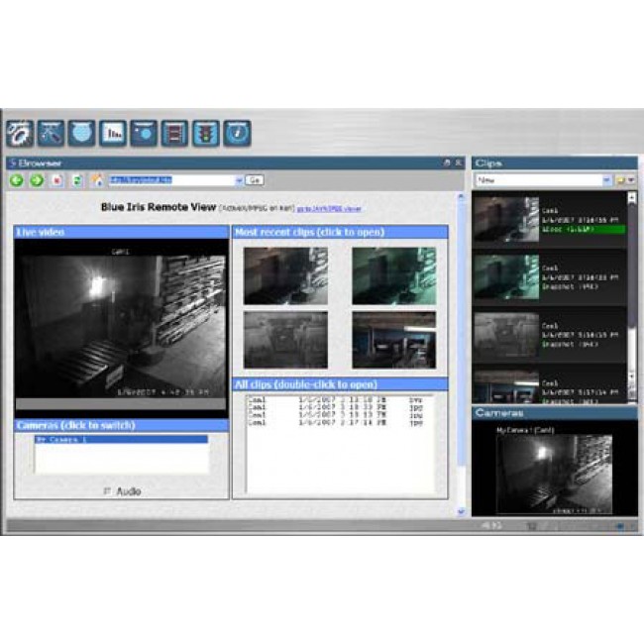Click the round globe toolbar icon
This screenshot has height=644, width=644.
pos(81,133)
